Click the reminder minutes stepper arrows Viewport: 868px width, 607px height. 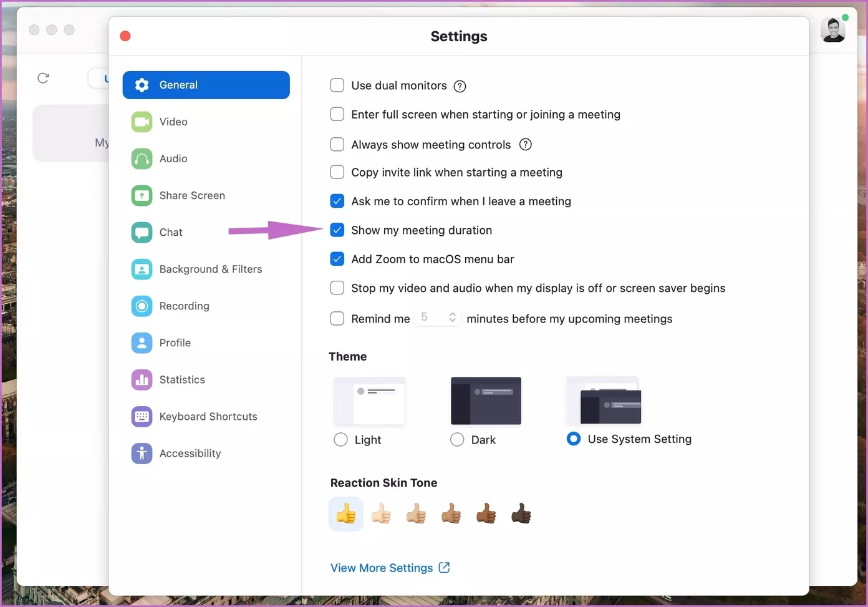pos(452,318)
